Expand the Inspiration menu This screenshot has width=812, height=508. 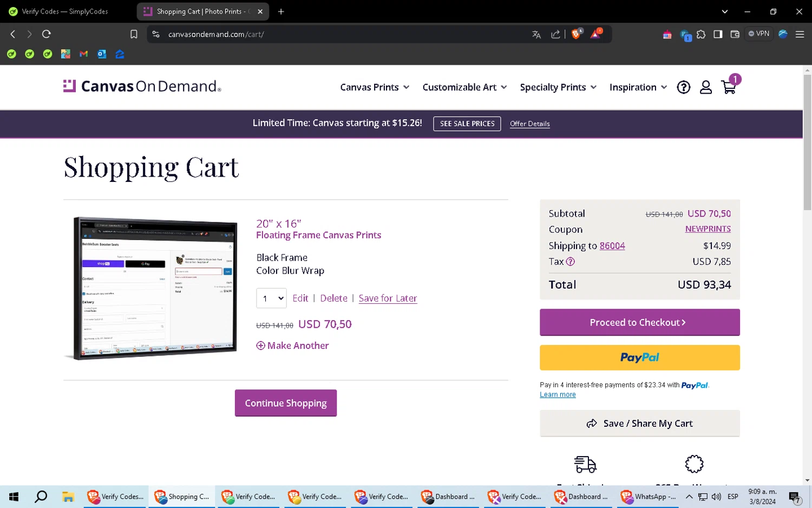(638, 87)
